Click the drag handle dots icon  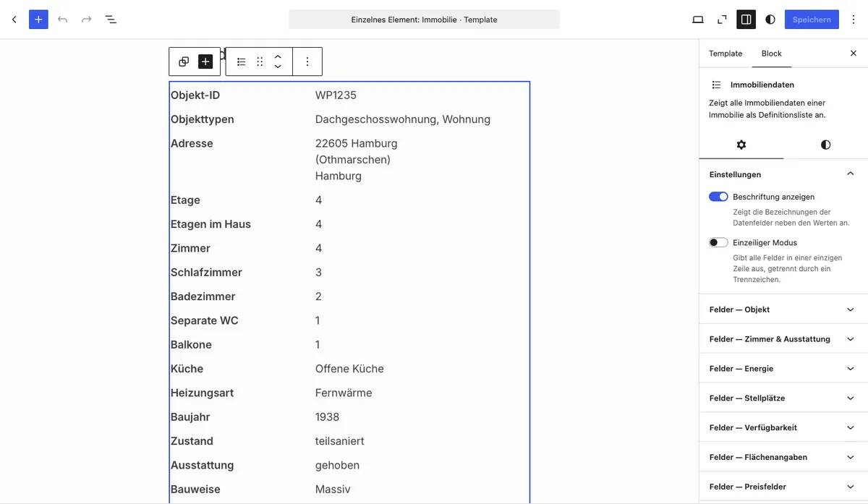260,61
